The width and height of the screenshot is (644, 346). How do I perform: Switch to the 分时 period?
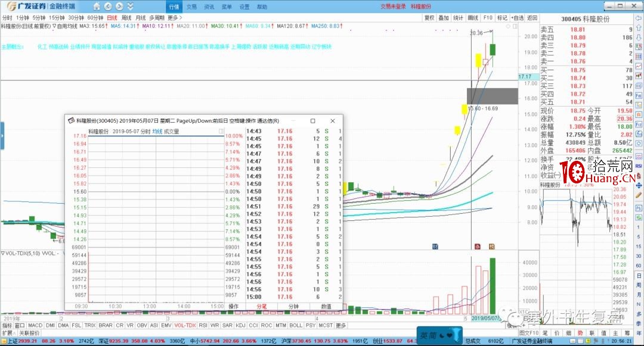pos(7,18)
